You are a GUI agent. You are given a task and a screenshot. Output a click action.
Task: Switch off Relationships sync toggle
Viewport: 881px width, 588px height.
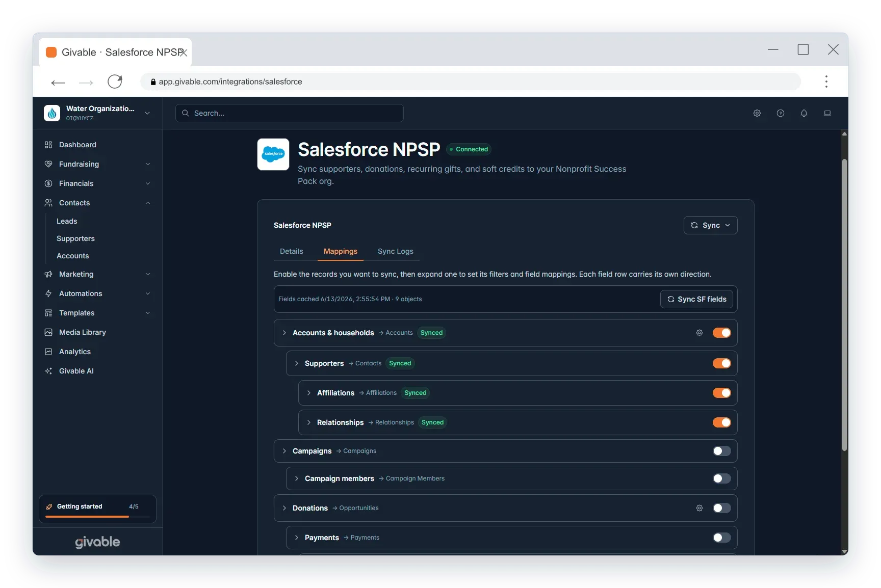[722, 422]
